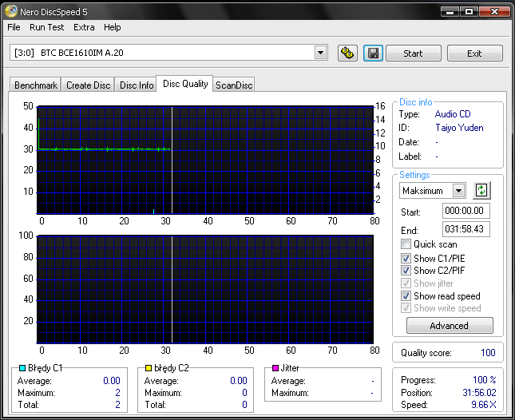Toggle the Show read speed checkbox
The height and width of the screenshot is (420, 515).
click(406, 296)
